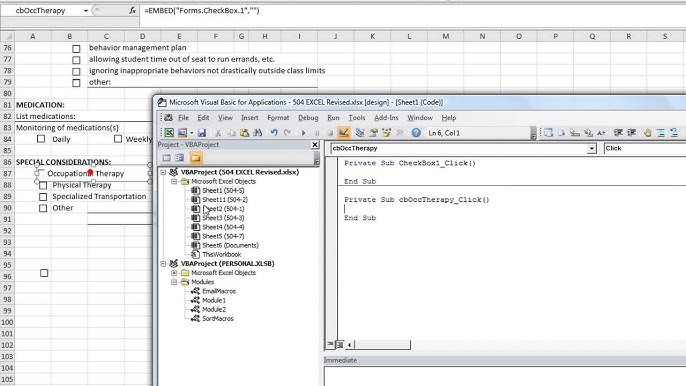Click the View Microsoft Excel icon

[x=169, y=133]
